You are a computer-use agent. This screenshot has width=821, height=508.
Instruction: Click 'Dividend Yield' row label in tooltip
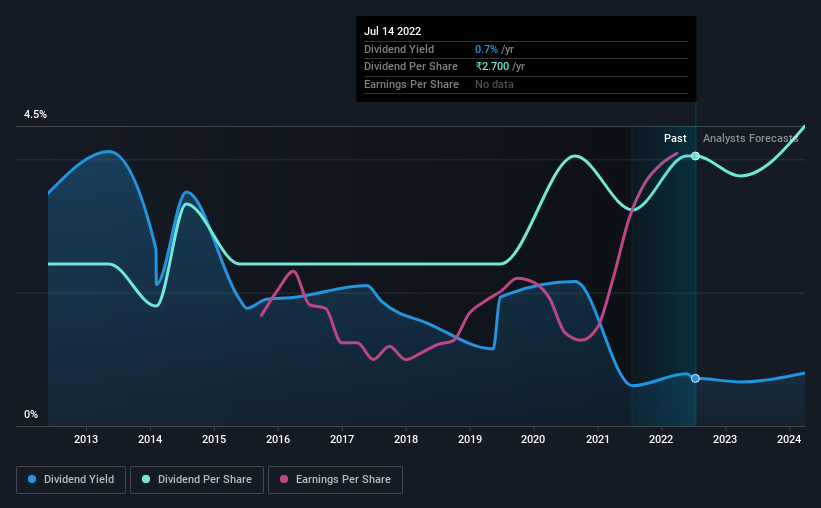click(399, 49)
